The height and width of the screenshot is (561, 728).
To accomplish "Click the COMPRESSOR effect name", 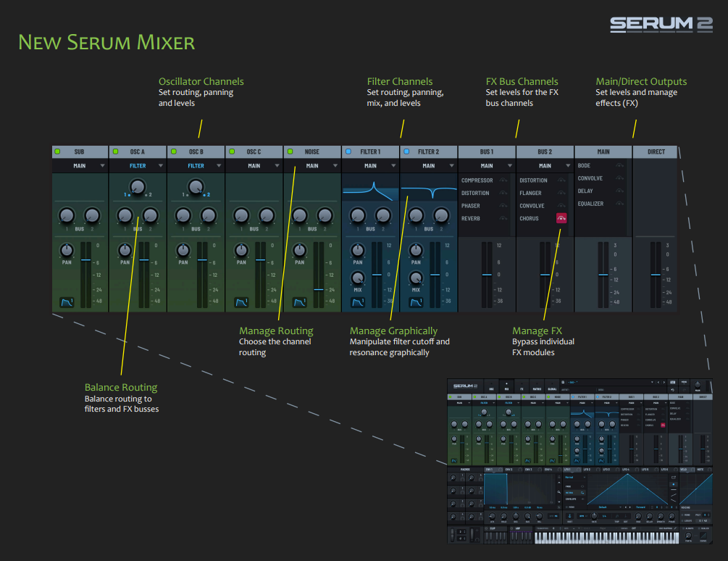I will [477, 180].
